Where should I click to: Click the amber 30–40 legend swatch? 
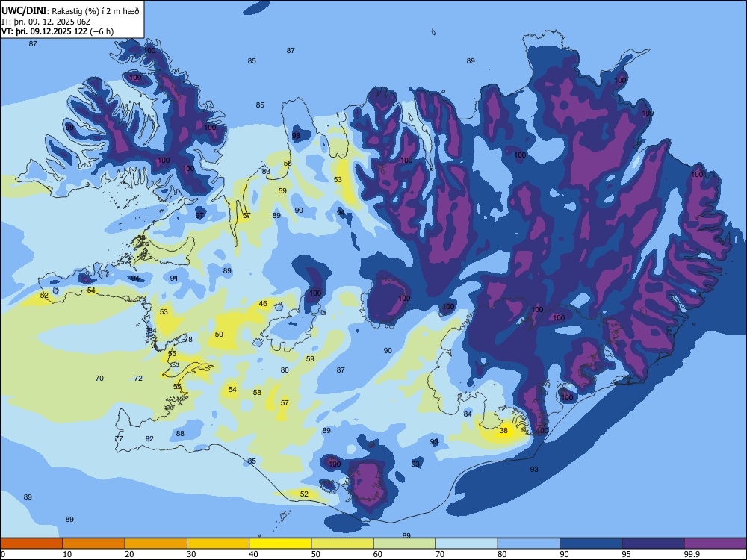pos(218,544)
